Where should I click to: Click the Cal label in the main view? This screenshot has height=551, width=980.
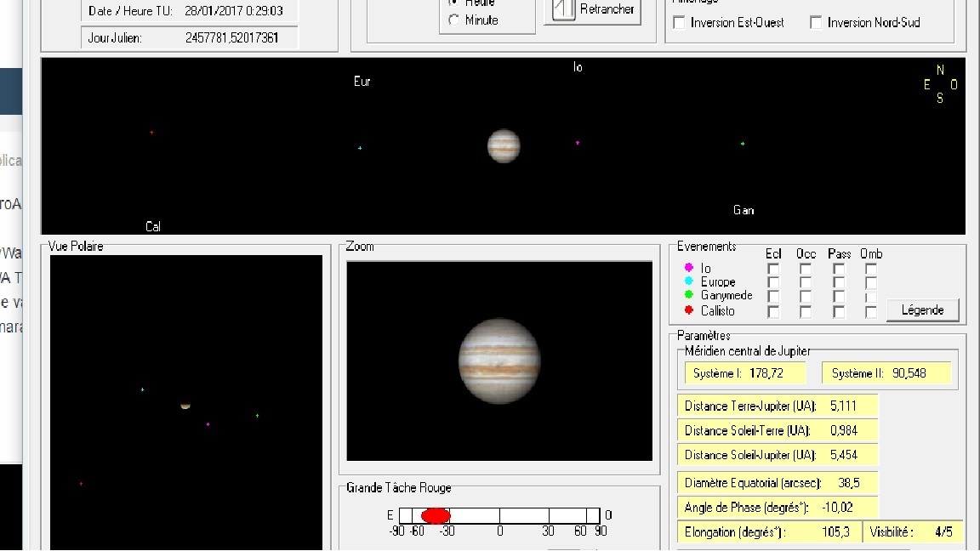[153, 227]
